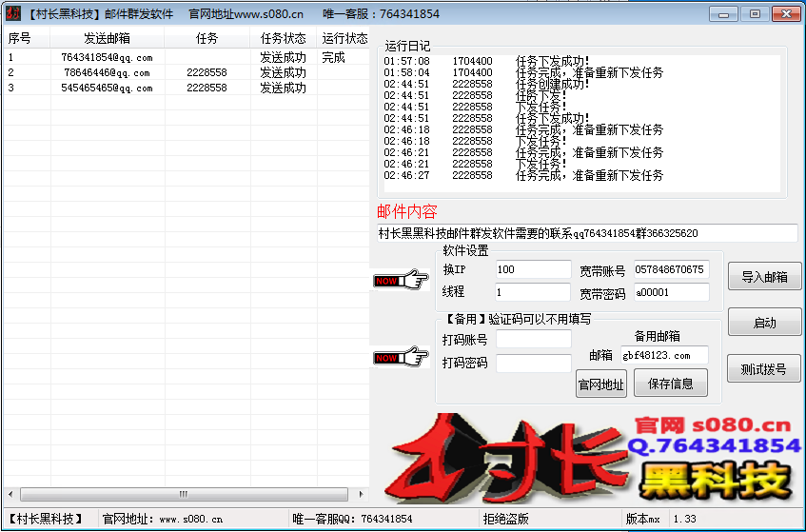Click status bar 拒绝盗版 entry
806x532 pixels.
coord(506,519)
